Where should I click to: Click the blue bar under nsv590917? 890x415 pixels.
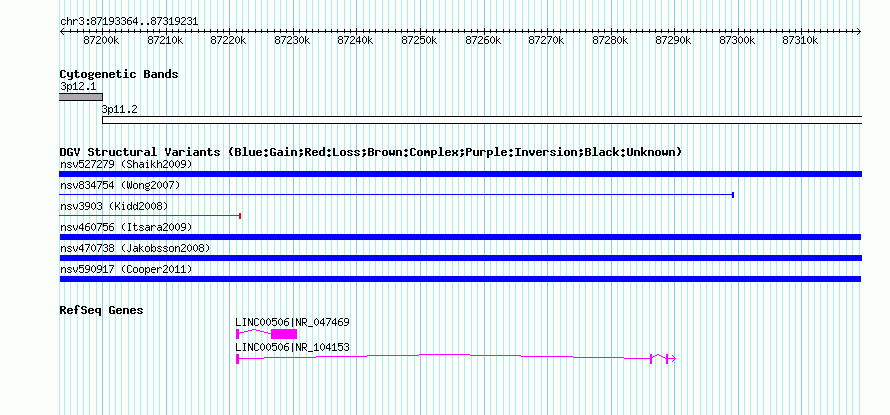click(x=460, y=279)
